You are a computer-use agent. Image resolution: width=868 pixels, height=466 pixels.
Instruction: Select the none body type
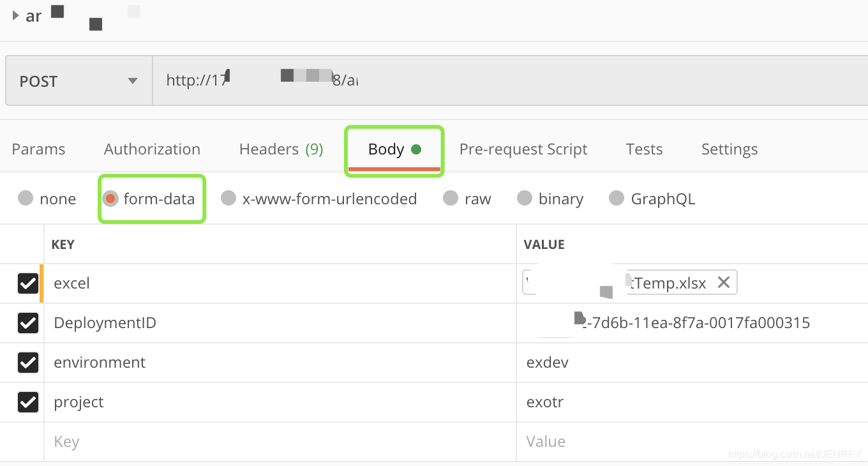click(x=26, y=199)
